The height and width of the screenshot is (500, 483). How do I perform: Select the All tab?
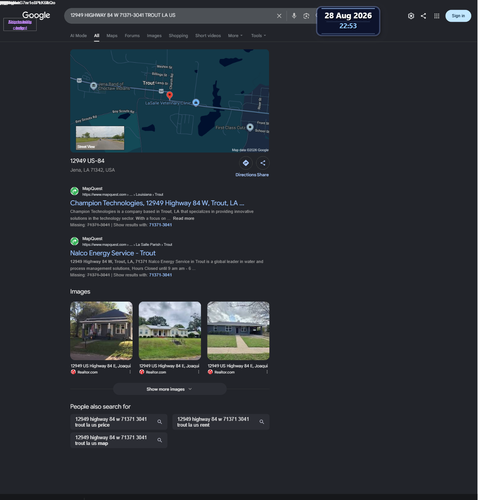(x=97, y=36)
